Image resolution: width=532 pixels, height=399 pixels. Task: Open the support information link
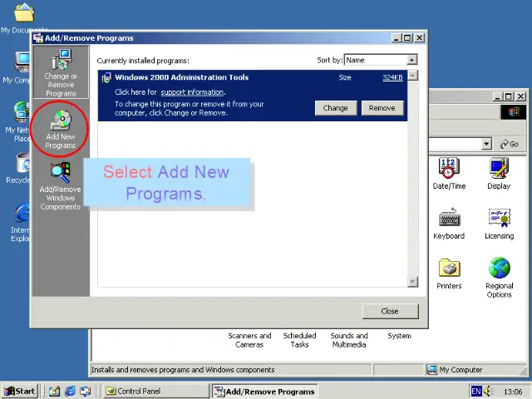[192, 92]
